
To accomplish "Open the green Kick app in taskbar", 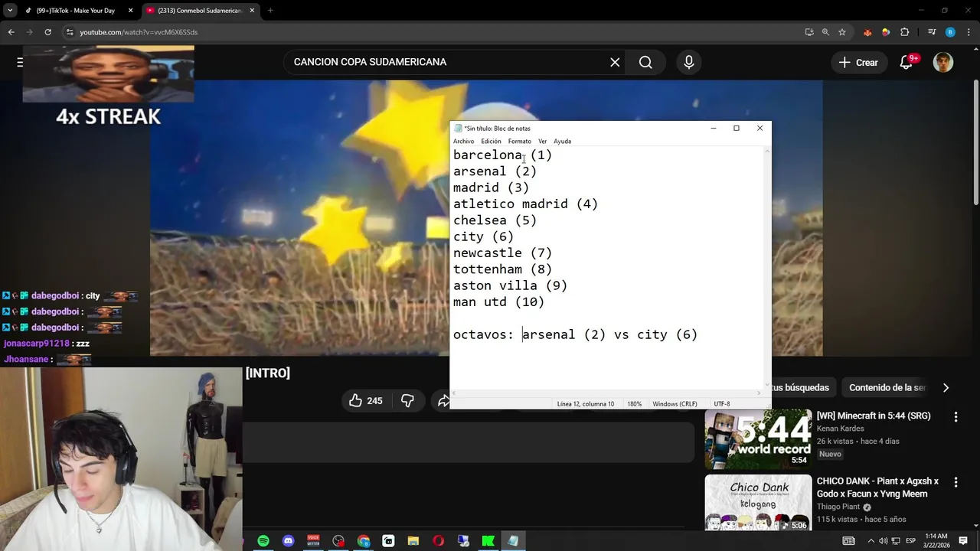I will click(488, 541).
